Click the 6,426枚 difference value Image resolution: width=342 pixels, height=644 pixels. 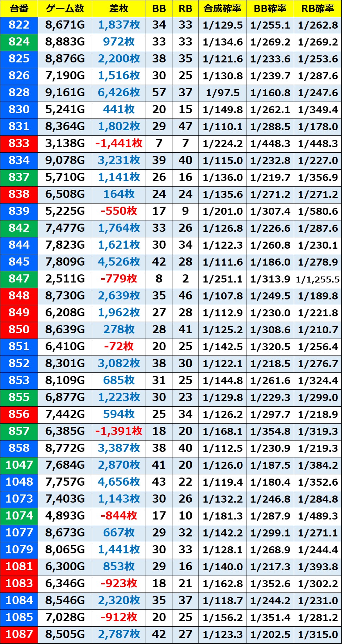click(x=119, y=93)
